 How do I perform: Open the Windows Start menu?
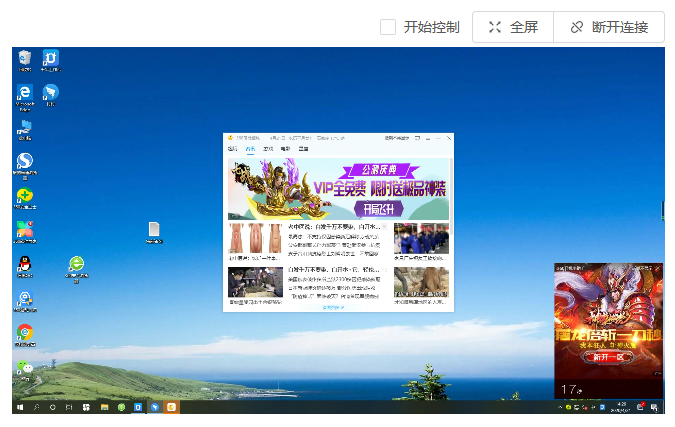click(x=19, y=407)
